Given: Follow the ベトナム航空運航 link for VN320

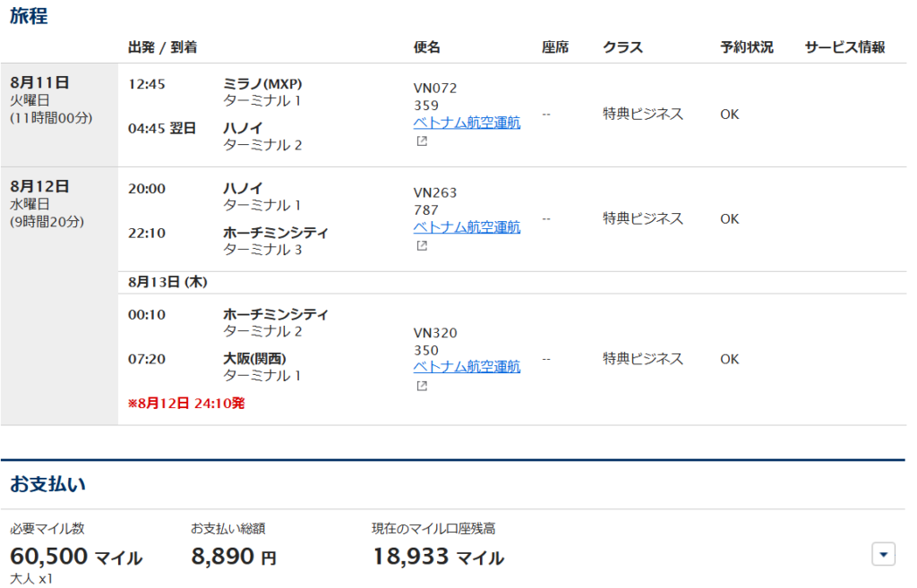Looking at the screenshot, I should (467, 367).
